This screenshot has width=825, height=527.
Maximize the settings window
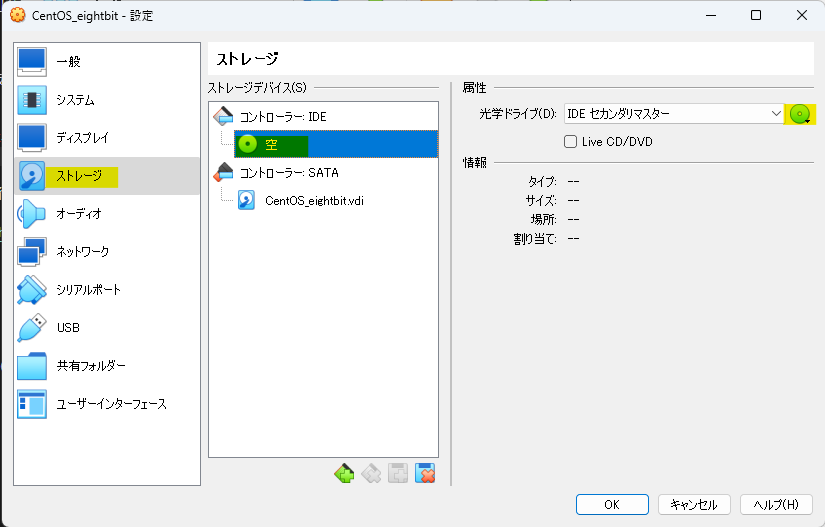[x=756, y=15]
